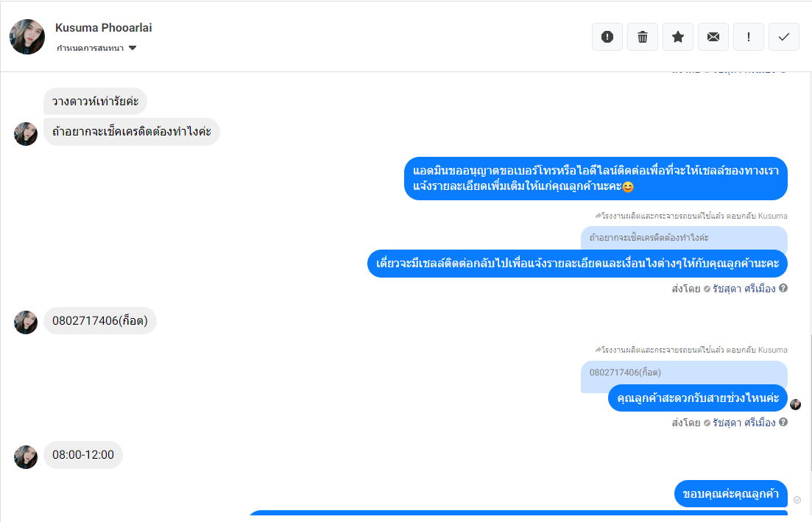Mark conversation as unread with envelope icon
Image resolution: width=812 pixels, height=522 pixels.
point(713,37)
